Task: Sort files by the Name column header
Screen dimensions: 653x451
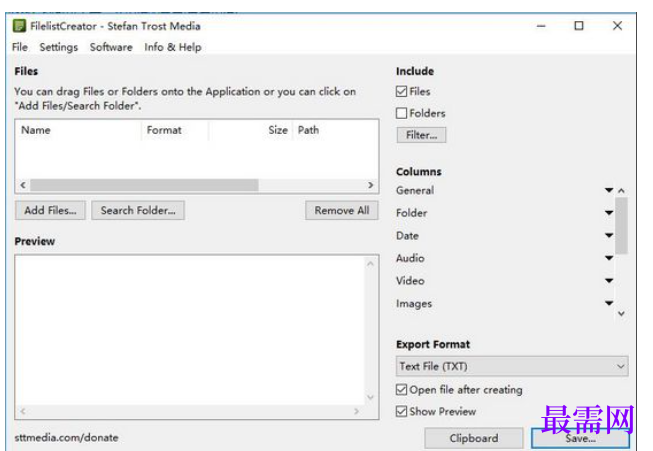Action: click(79, 130)
